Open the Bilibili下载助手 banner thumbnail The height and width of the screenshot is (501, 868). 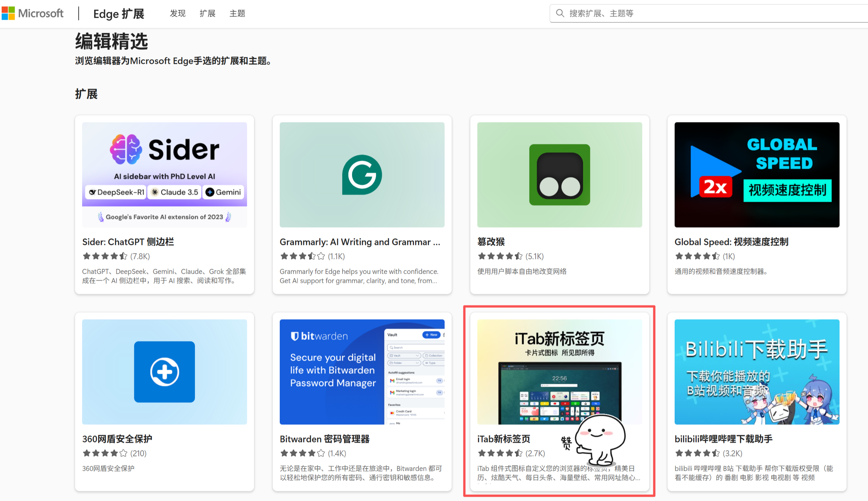(757, 372)
